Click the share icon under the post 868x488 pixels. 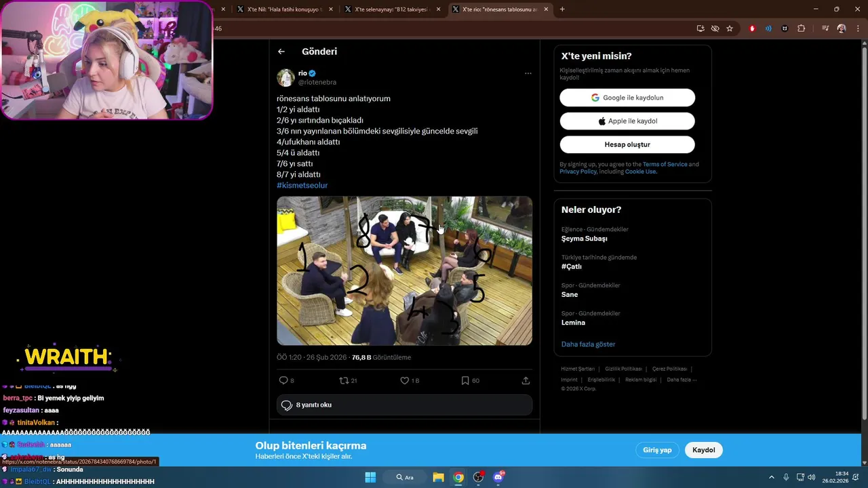[x=526, y=381]
